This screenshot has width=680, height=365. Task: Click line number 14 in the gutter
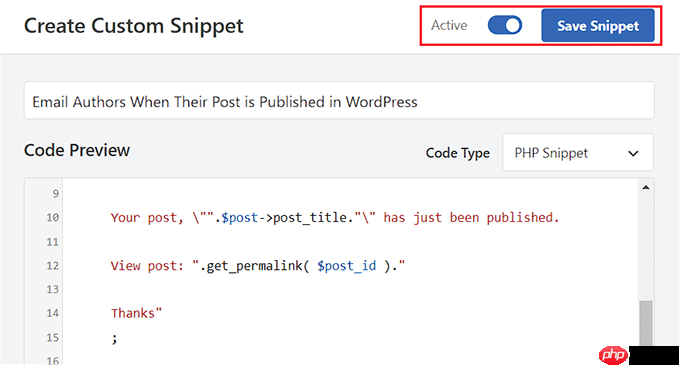(x=52, y=313)
